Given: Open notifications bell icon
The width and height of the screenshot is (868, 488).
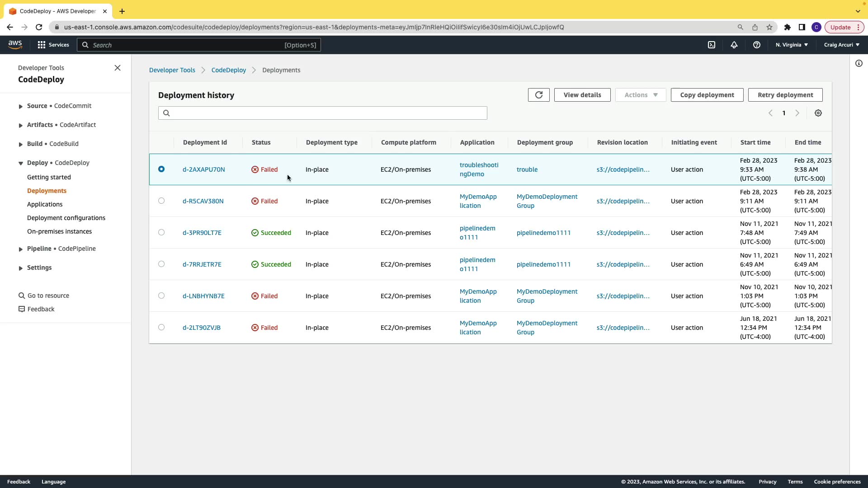Looking at the screenshot, I should pyautogui.click(x=734, y=45).
